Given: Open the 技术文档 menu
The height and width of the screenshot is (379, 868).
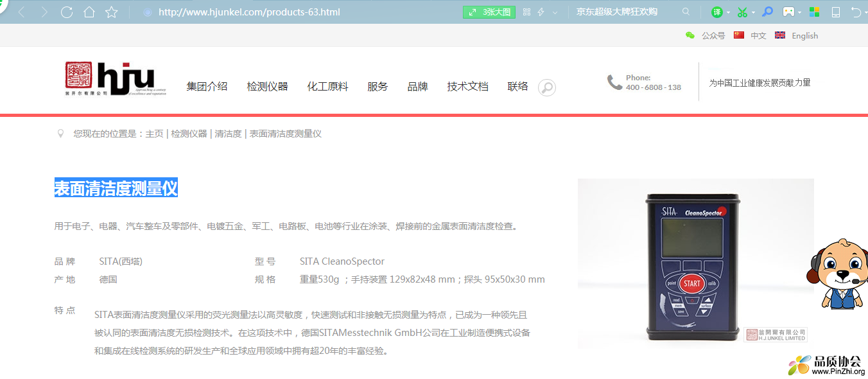Looking at the screenshot, I should (467, 86).
